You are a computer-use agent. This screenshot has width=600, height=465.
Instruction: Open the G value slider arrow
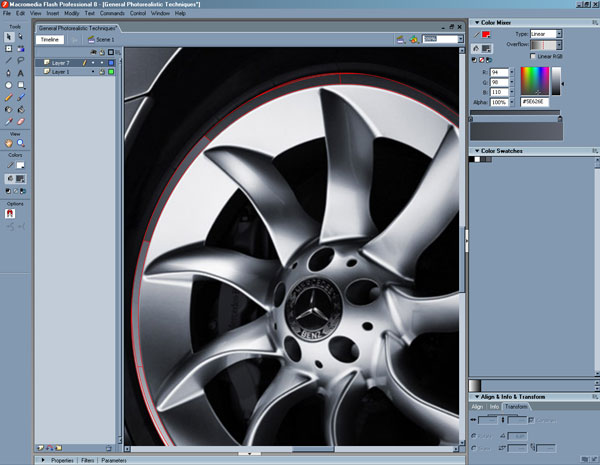click(512, 82)
